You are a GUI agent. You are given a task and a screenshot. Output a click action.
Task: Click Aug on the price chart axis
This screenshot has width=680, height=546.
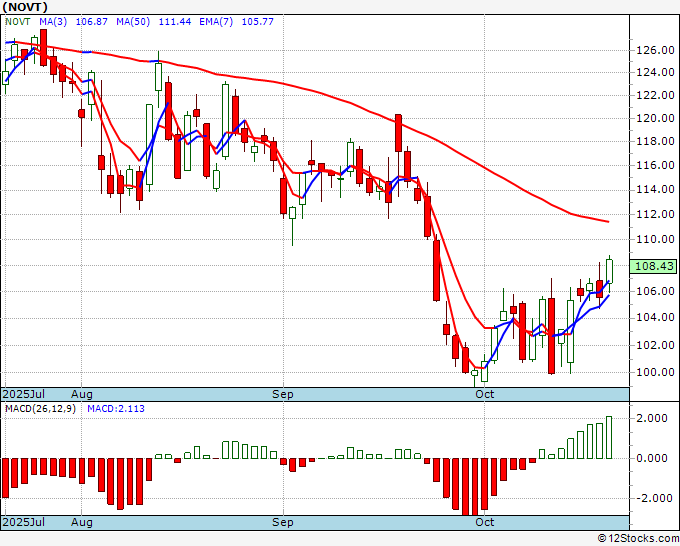coord(82,394)
